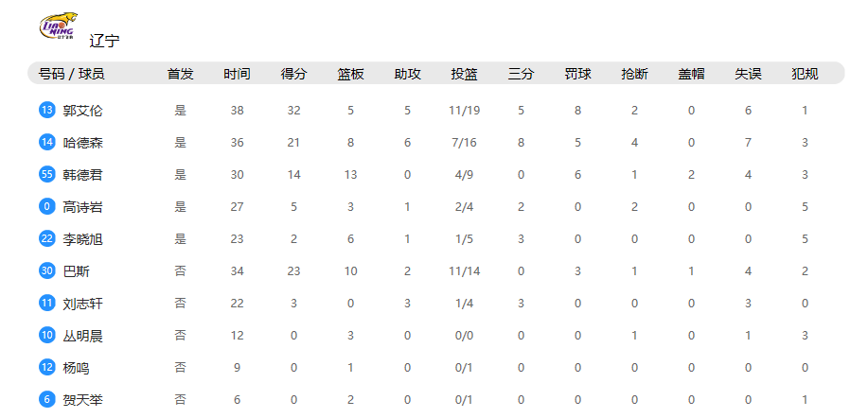Click the 三分 column header

point(521,74)
